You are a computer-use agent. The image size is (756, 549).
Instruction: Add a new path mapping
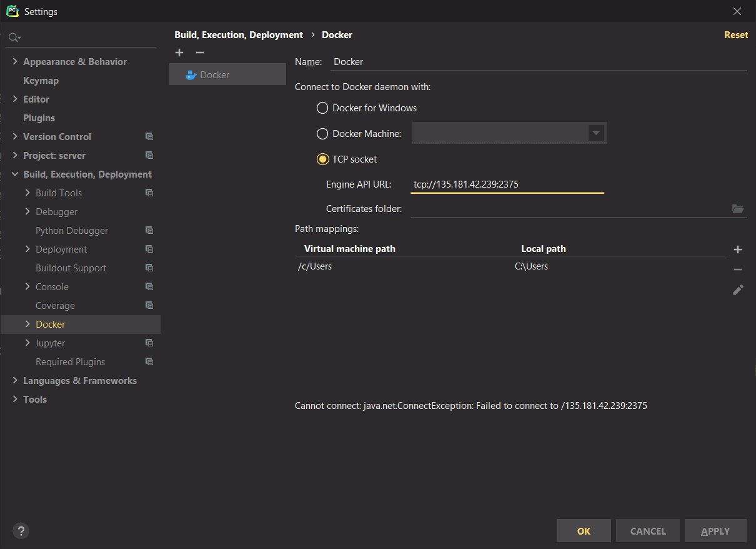coord(738,249)
